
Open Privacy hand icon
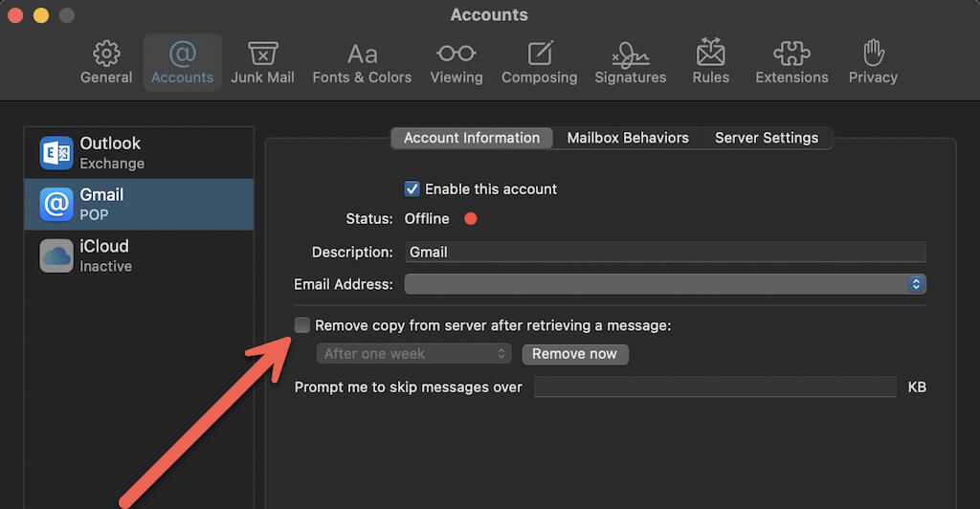(x=873, y=53)
